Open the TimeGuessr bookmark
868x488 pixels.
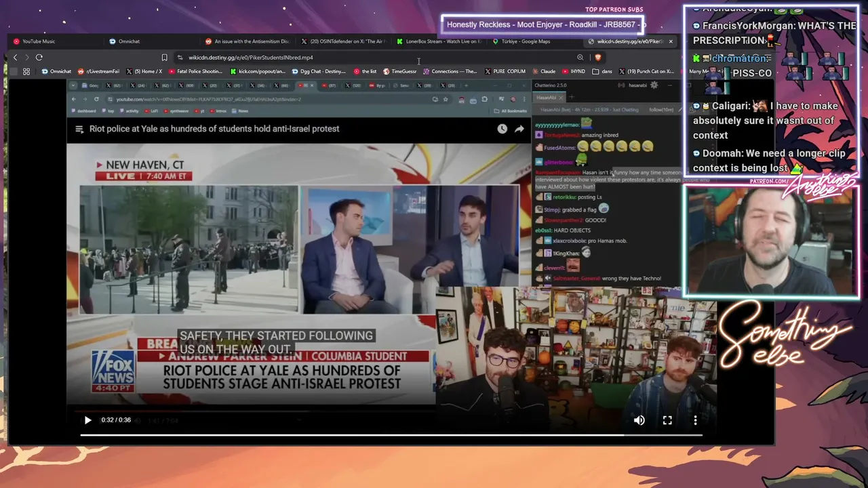[x=400, y=71]
